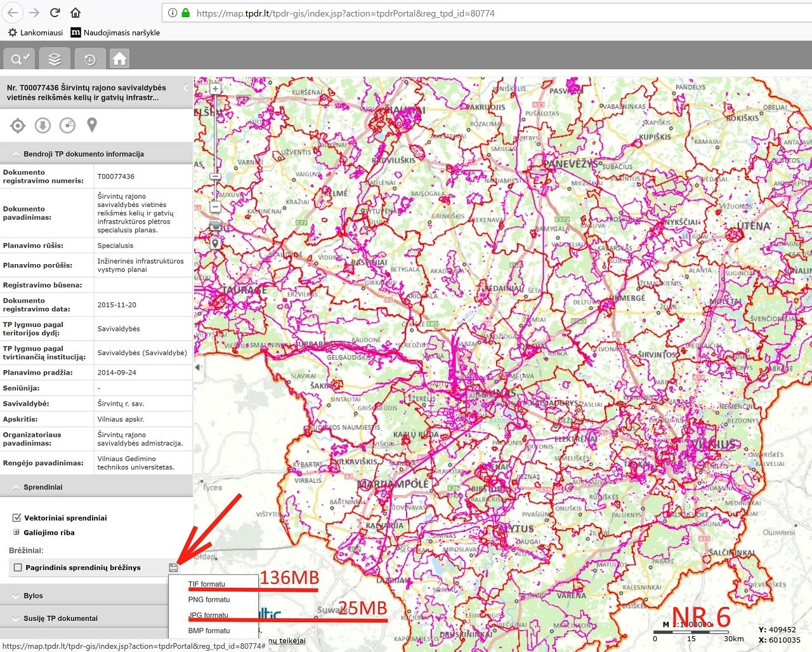The image size is (812, 652).
Task: Open the history clock tab
Action: coord(89,59)
